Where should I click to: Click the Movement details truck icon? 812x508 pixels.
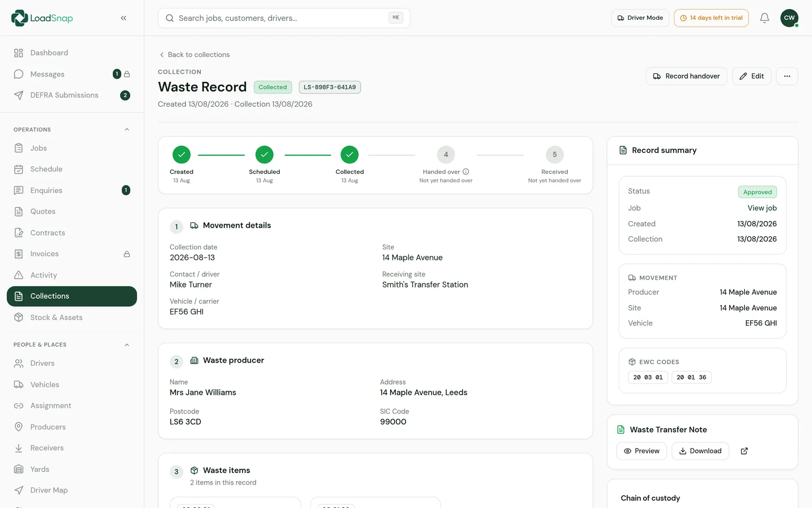click(194, 226)
